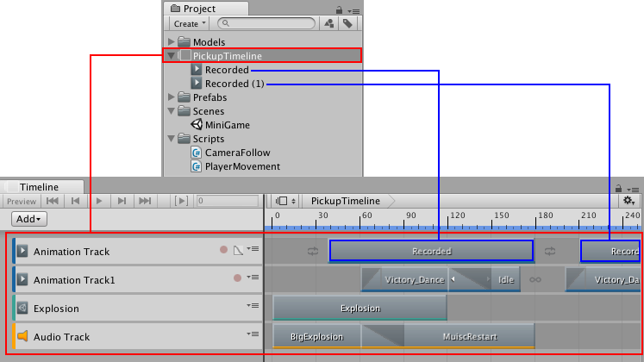Collapse the Scenes folder
The image size is (644, 362).
(172, 111)
